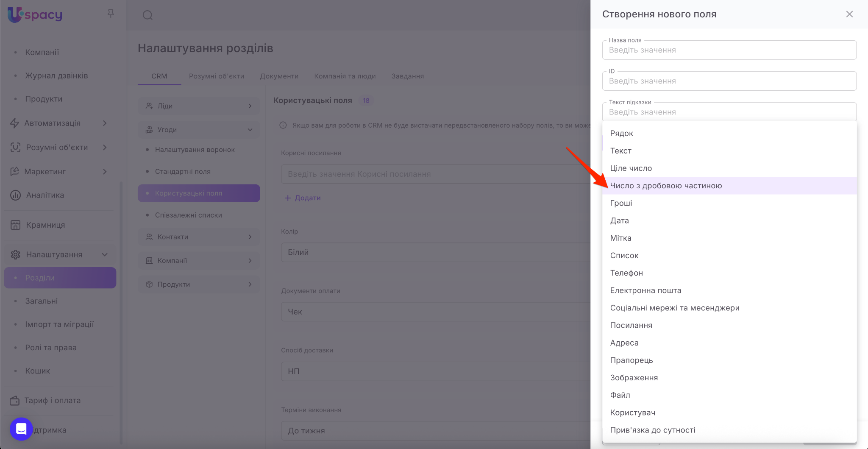The height and width of the screenshot is (449, 868).
Task: Open the Документи tab
Action: tap(279, 76)
